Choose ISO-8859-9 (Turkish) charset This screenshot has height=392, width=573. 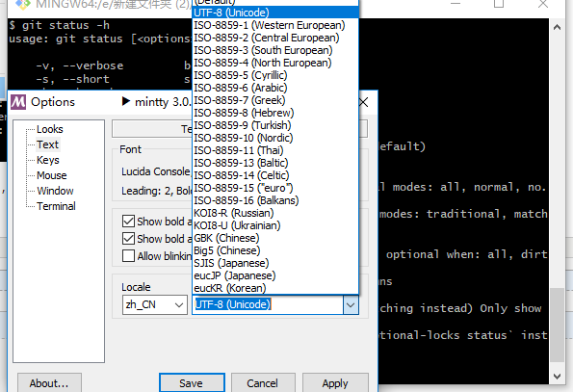pos(275,125)
